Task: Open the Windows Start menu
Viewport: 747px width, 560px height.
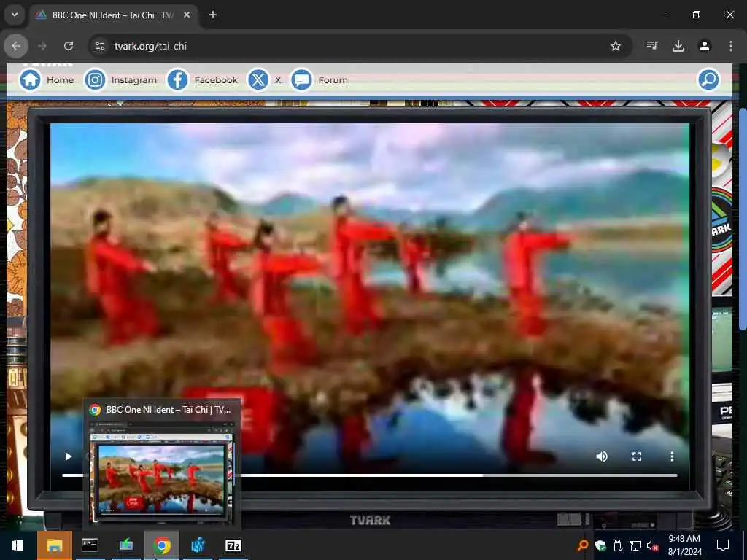Action: (18, 545)
